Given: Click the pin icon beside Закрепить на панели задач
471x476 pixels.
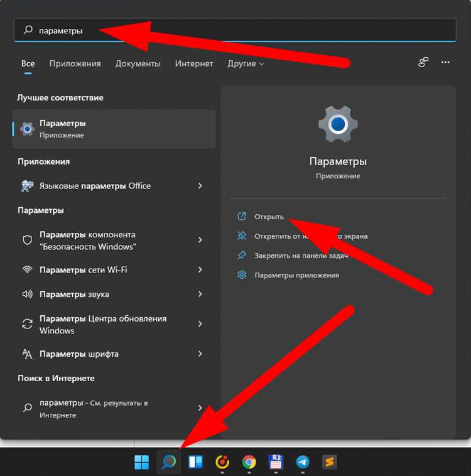Looking at the screenshot, I should (x=242, y=256).
